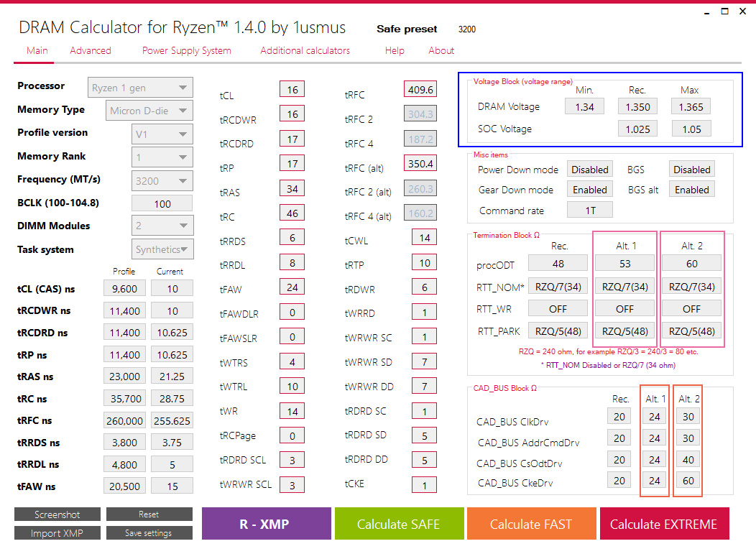
Task: Minimize the DRAM Calculator window
Action: coord(707,11)
